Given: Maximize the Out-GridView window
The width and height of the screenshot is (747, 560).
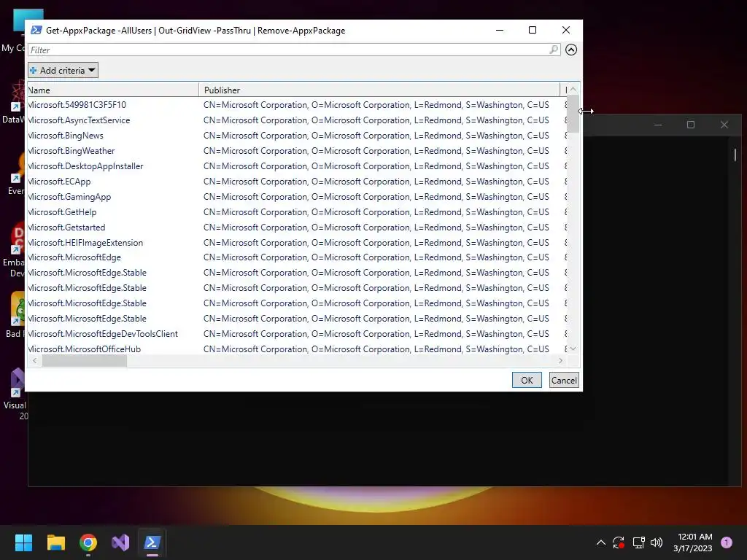Looking at the screenshot, I should tap(533, 30).
